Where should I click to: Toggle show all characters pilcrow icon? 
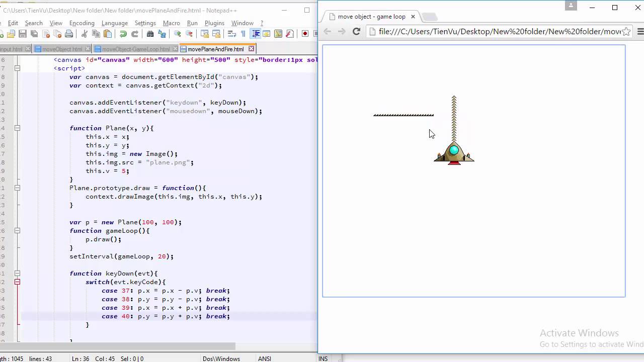point(244,34)
